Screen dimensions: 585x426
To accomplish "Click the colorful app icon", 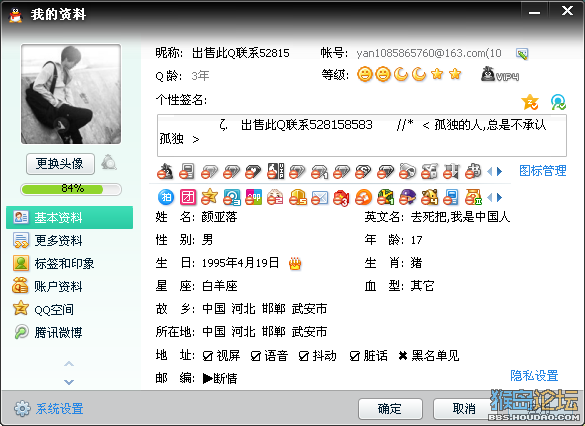I will pyautogui.click(x=253, y=197).
